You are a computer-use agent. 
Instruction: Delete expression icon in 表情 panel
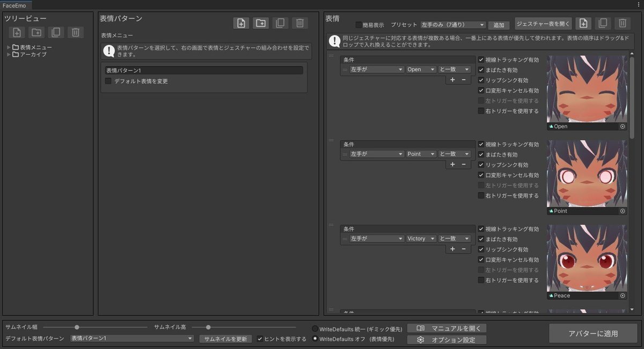(x=622, y=23)
